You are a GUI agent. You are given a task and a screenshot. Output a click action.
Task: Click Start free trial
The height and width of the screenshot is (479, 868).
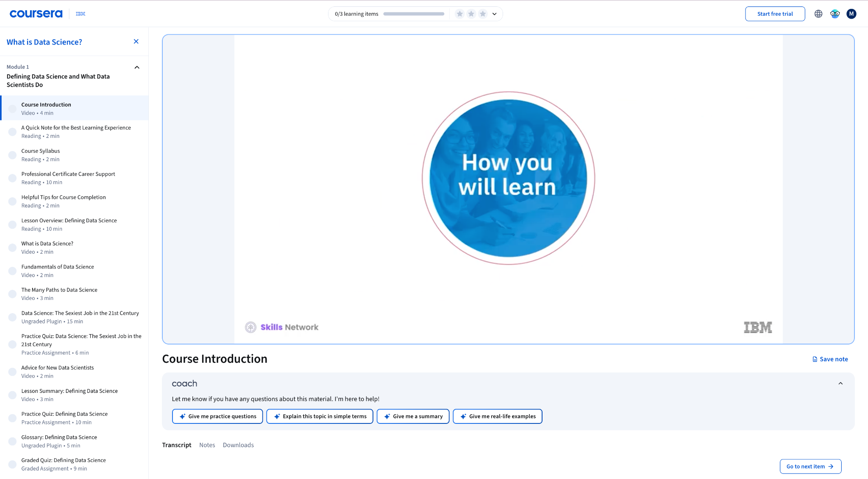coord(775,14)
